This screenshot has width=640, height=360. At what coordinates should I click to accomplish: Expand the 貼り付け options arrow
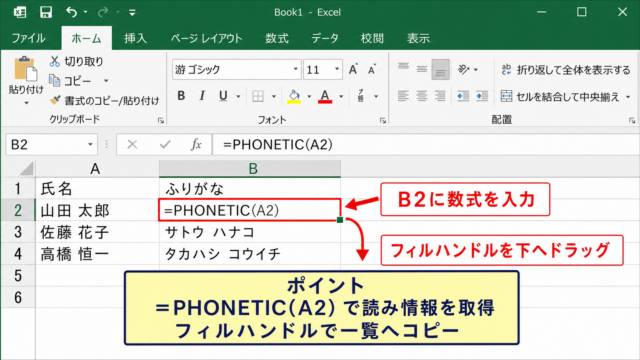coord(26,103)
